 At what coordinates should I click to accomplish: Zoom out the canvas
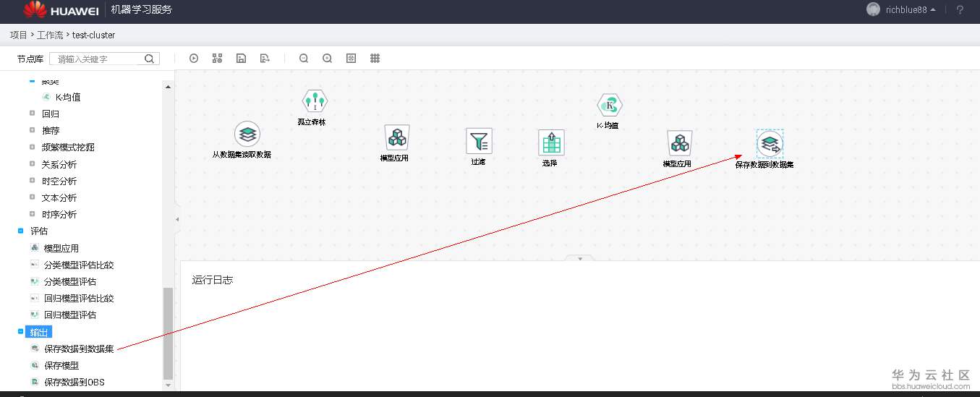[304, 59]
